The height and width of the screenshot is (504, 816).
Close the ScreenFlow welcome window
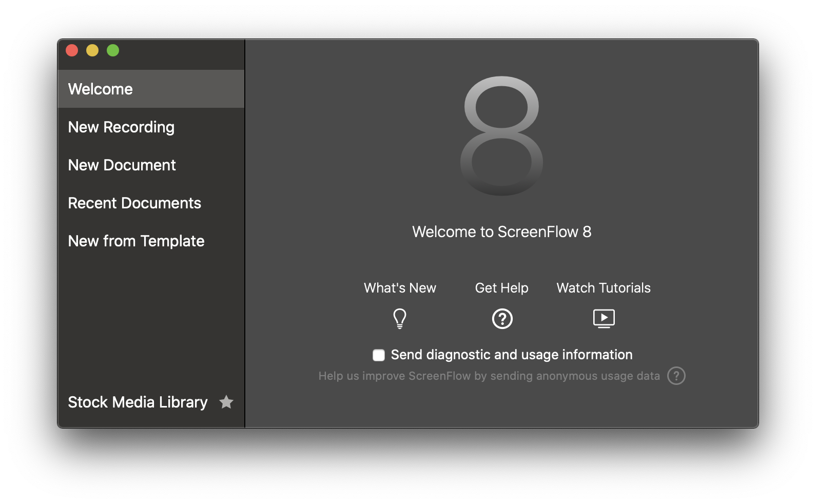point(72,50)
